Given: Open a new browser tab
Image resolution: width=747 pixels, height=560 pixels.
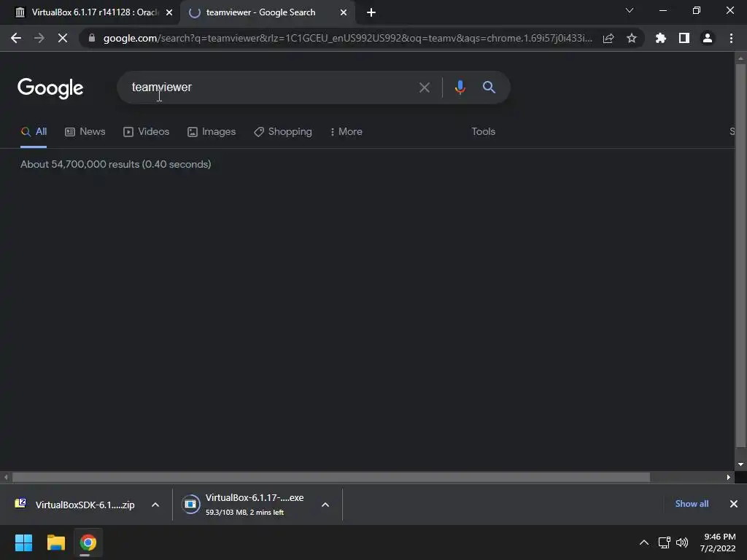Looking at the screenshot, I should point(371,12).
